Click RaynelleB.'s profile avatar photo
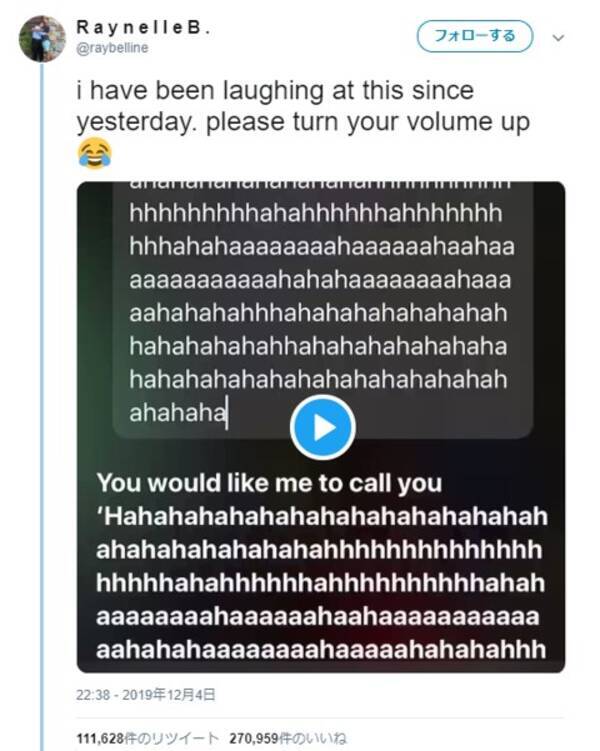600x751 pixels. point(41,39)
